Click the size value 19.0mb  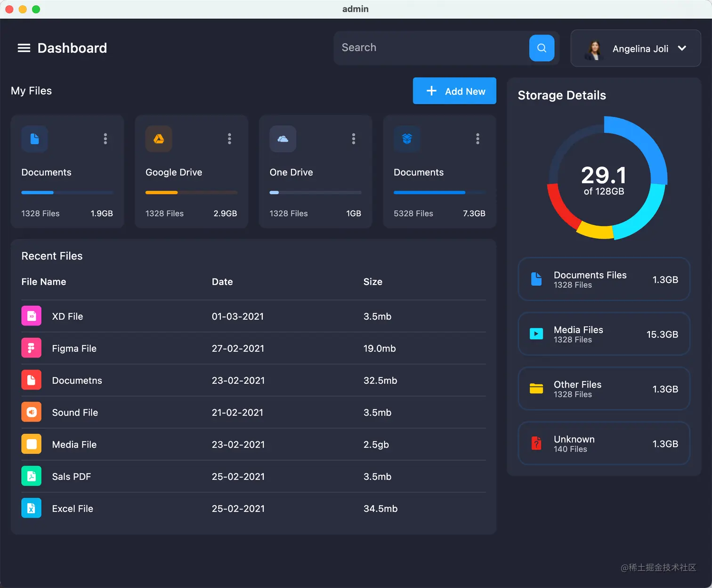[x=380, y=349]
